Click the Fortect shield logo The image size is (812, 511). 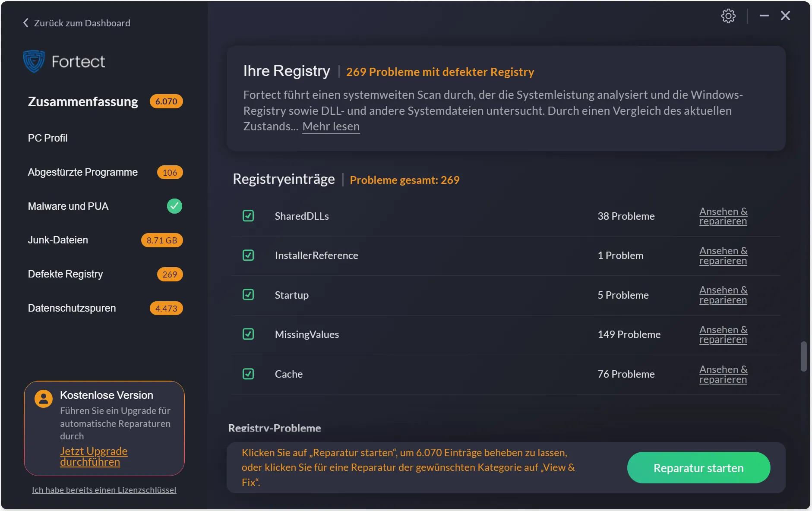(x=34, y=61)
